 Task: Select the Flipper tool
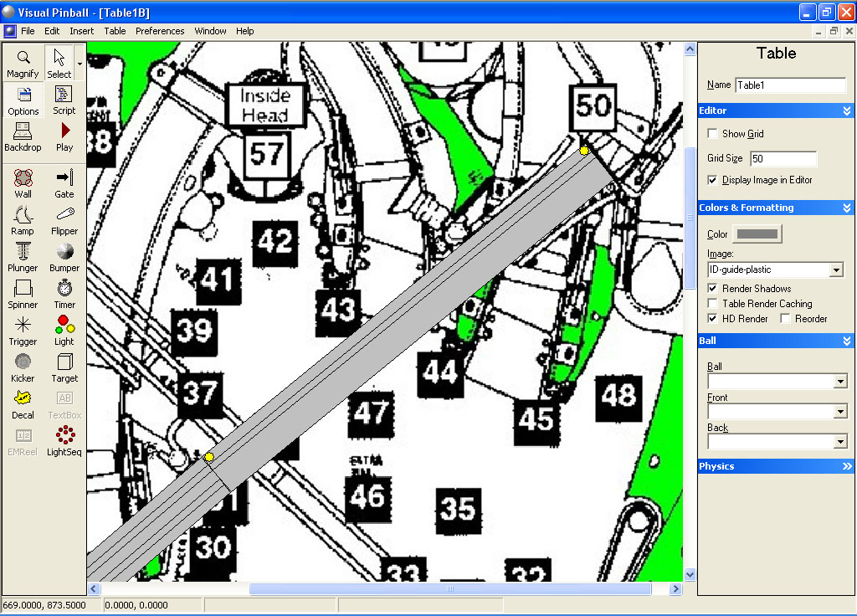pyautogui.click(x=64, y=219)
